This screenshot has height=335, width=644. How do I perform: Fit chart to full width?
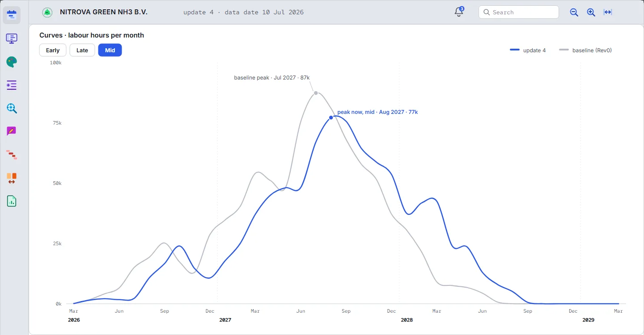point(608,13)
